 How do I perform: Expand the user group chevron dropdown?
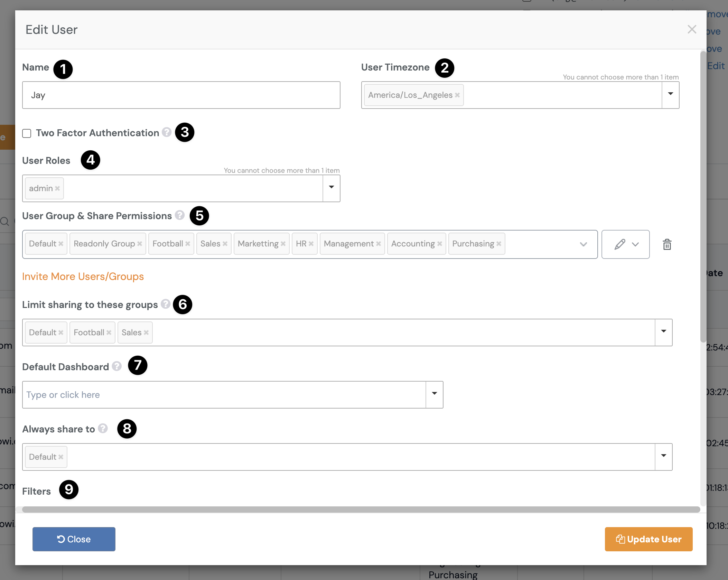tap(583, 244)
